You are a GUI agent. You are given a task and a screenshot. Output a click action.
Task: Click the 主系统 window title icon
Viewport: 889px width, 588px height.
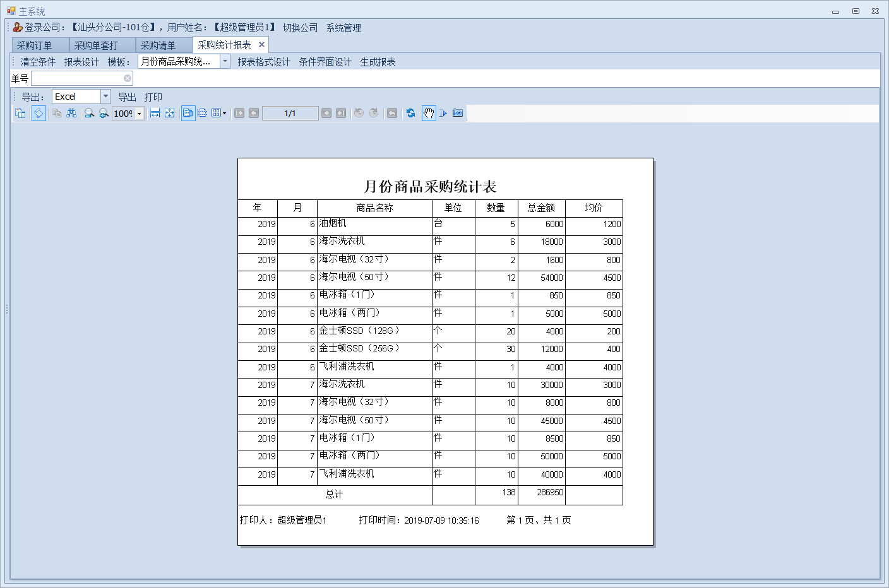point(11,11)
